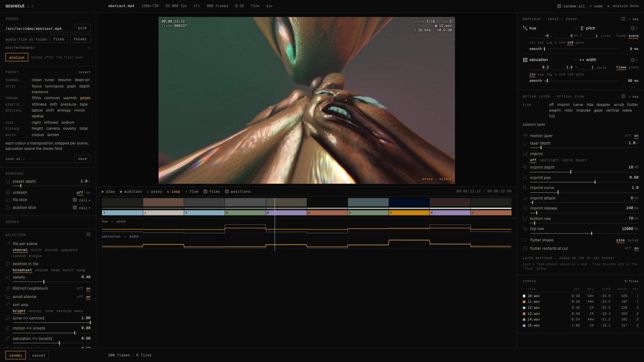Switch distinct neighbours off
Viewport: 644px width, 362px height.
click(x=80, y=289)
